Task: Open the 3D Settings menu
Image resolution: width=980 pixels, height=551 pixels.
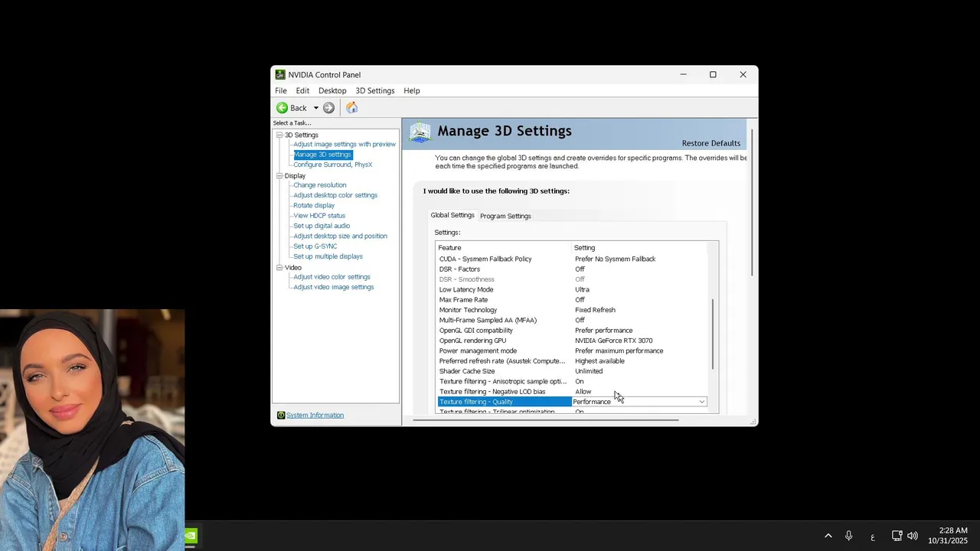Action: pyautogui.click(x=375, y=90)
